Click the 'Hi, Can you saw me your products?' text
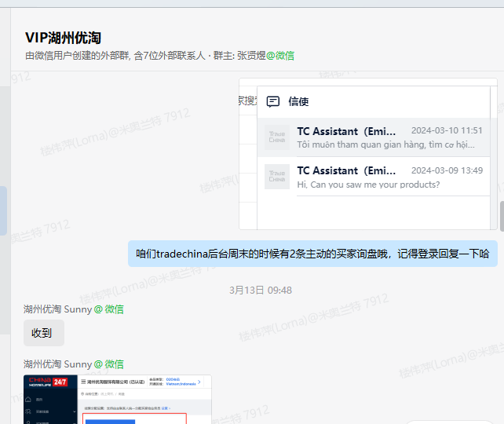The image size is (504, 424). [368, 185]
